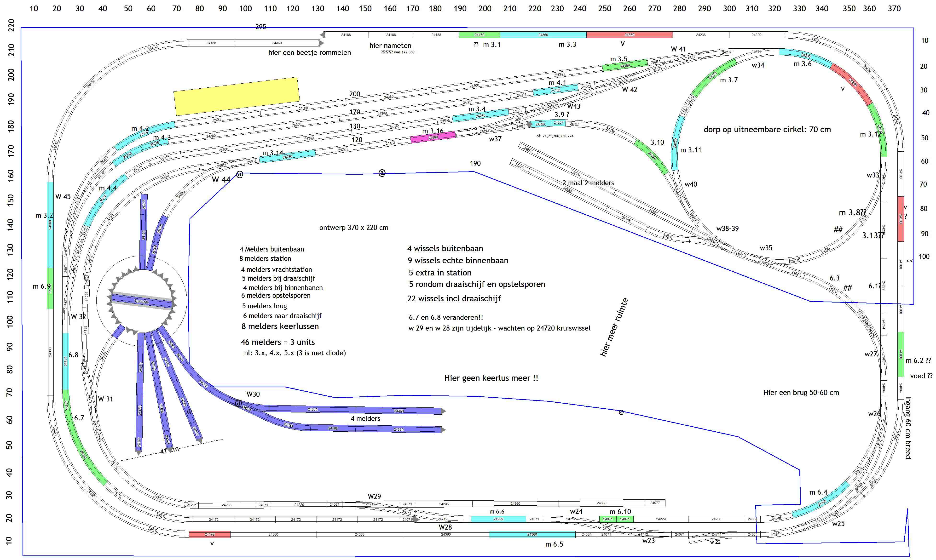Screen dimensions: 936x560
Task: Click the 'ontwerp 370 x 220 cm' text
Action: pos(354,228)
